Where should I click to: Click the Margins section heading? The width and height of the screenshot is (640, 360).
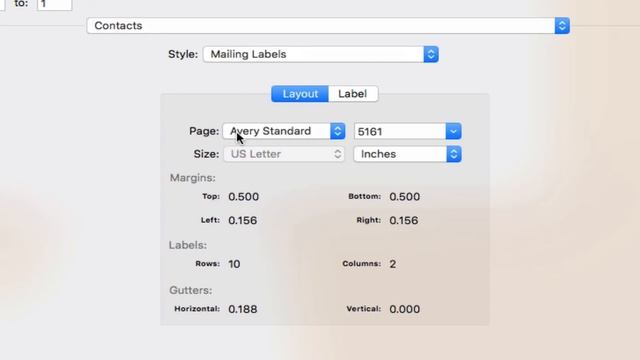click(193, 178)
